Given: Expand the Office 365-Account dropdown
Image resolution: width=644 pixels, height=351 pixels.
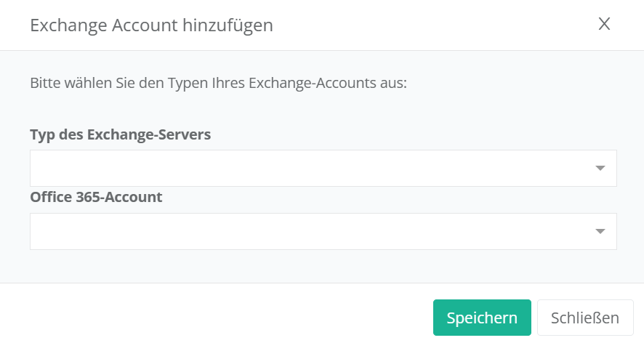Looking at the screenshot, I should click(x=323, y=231).
